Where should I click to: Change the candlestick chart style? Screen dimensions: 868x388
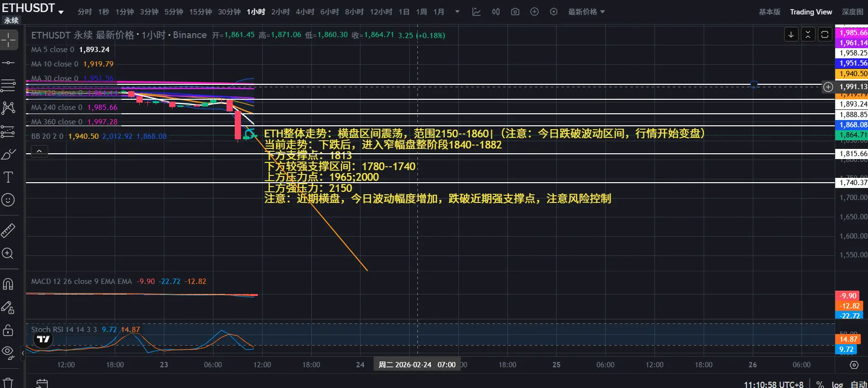496,12
